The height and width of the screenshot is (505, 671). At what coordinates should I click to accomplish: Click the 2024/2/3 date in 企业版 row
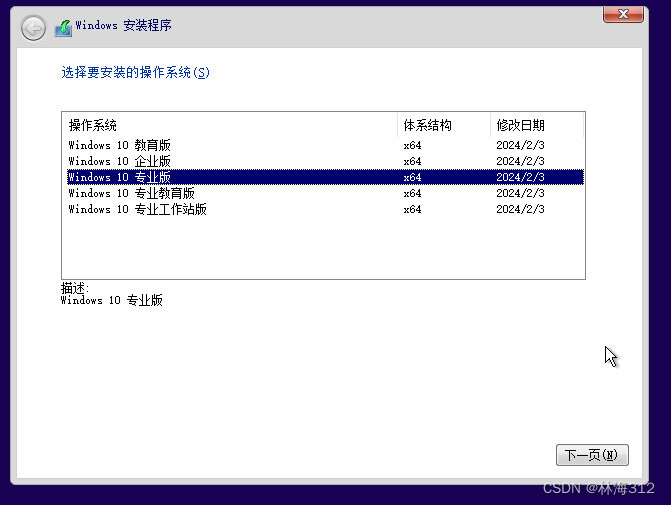520,161
